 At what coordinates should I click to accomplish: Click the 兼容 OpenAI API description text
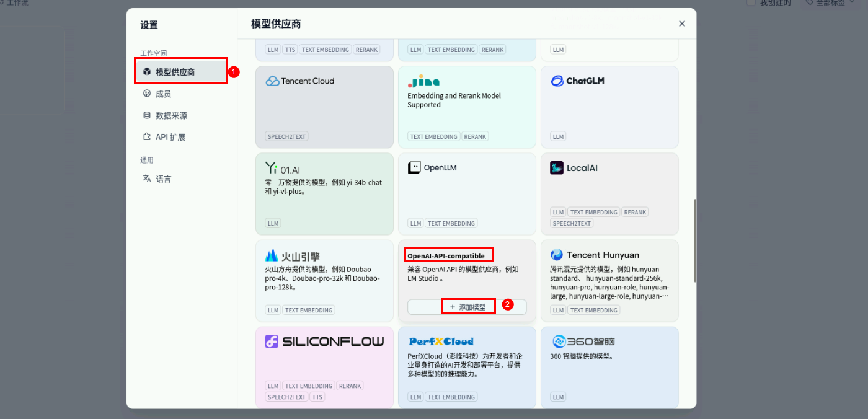463,274
